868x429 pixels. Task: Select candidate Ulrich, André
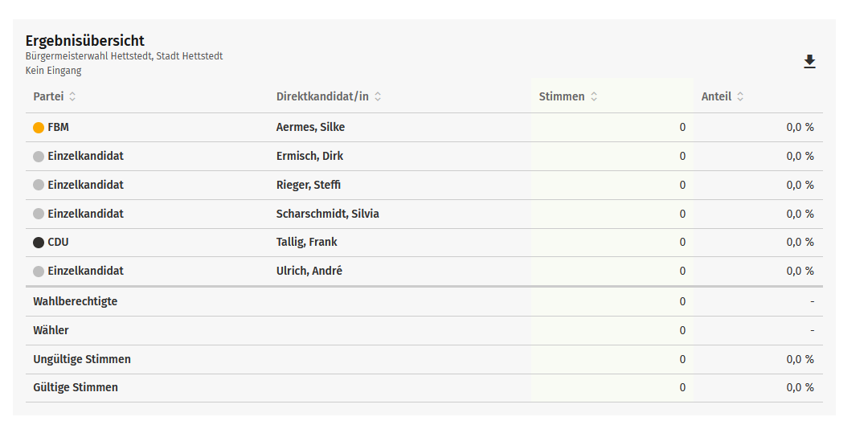[x=309, y=271]
